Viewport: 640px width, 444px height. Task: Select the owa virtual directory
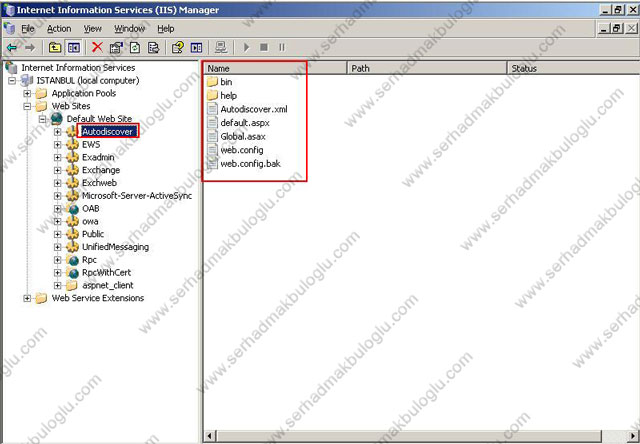point(90,222)
